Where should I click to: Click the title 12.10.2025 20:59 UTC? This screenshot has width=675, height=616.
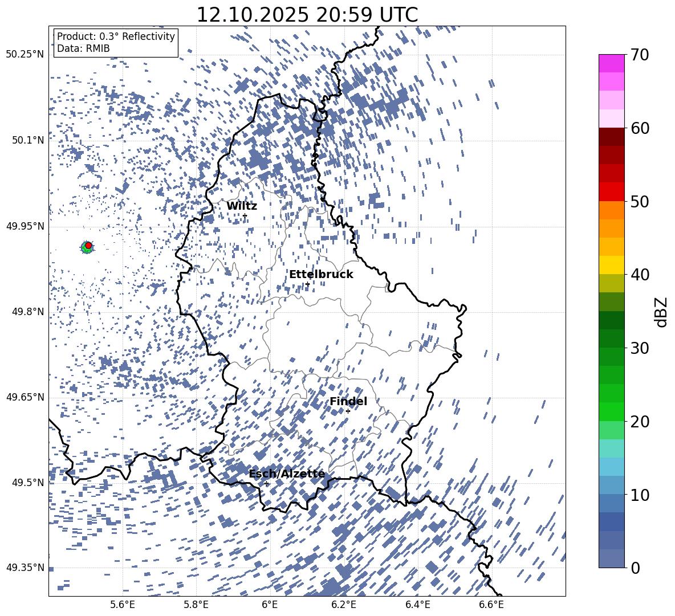pyautogui.click(x=307, y=15)
